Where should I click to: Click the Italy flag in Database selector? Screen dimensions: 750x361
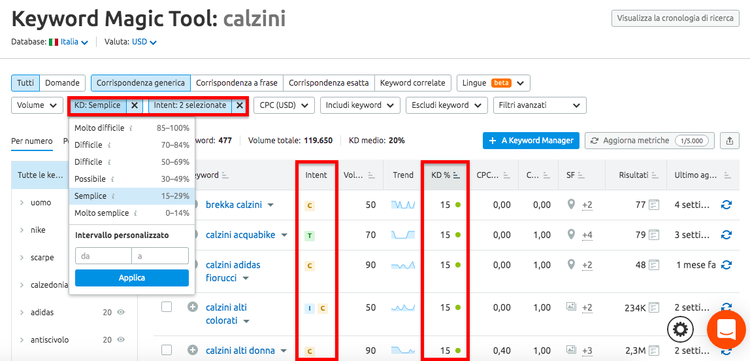[53, 42]
